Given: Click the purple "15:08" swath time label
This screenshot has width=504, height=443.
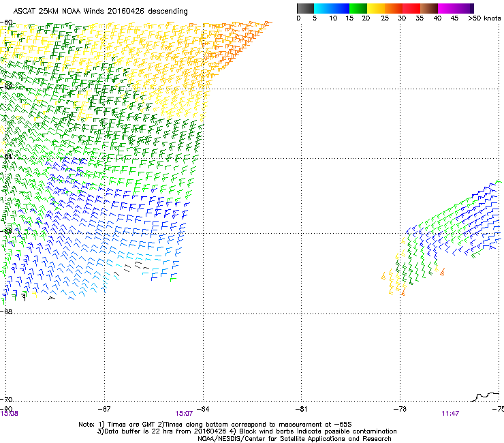Looking at the screenshot, I should [x=9, y=414].
